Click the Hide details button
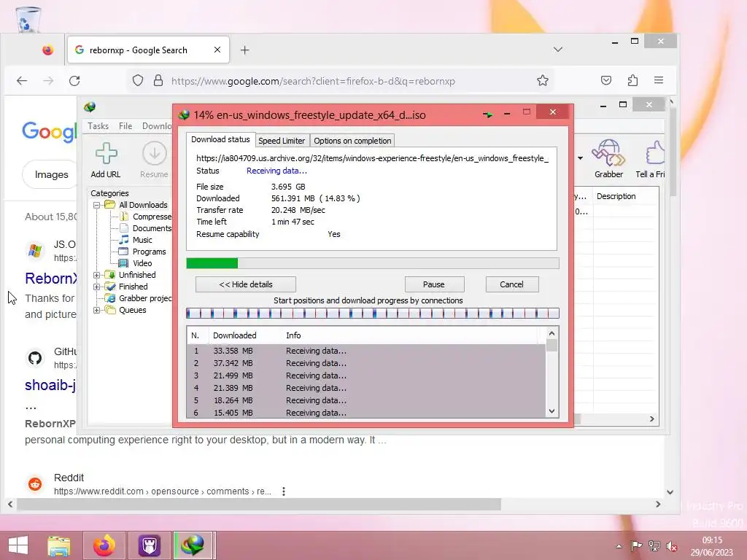 pos(246,284)
